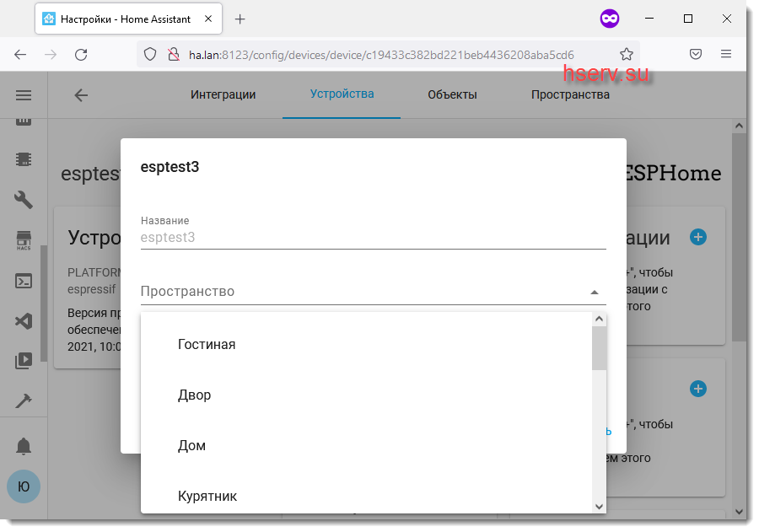Open the notifications bell icon

pyautogui.click(x=24, y=446)
